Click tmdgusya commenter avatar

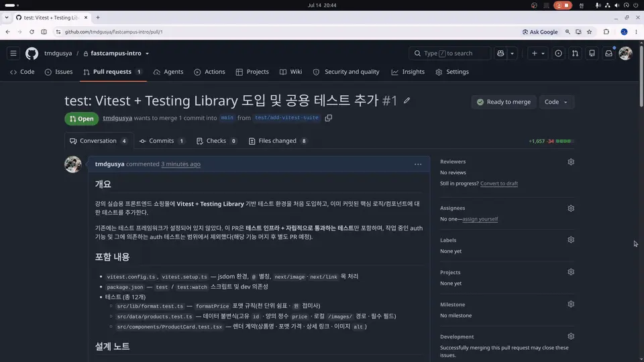(x=72, y=164)
